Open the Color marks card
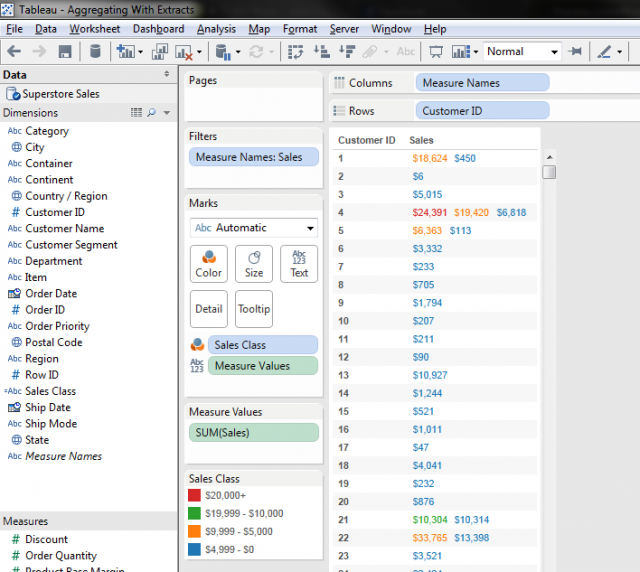Viewport: 640px width, 572px height. coord(208,264)
